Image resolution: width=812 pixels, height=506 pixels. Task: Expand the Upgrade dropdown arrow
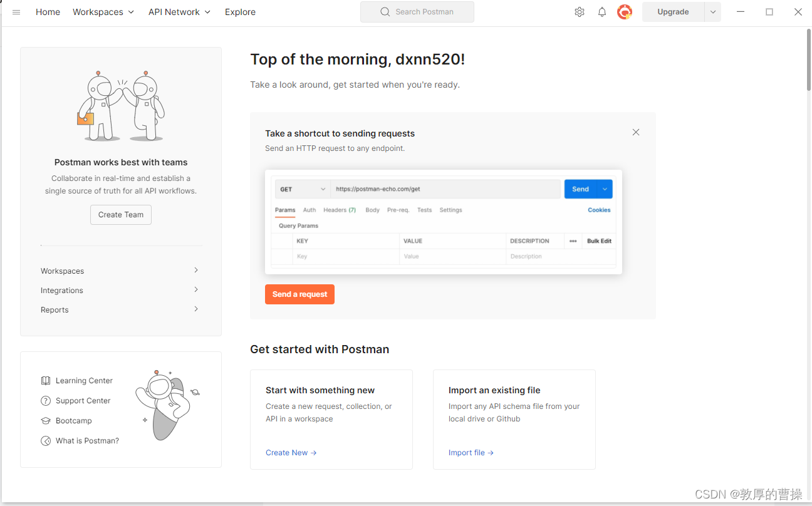713,12
